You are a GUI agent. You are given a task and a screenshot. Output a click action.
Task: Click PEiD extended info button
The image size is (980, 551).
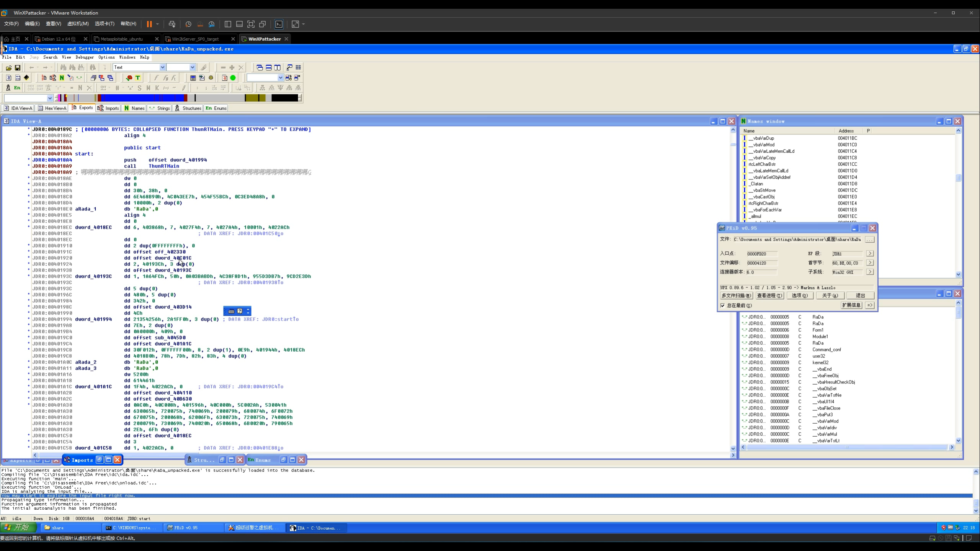coord(851,305)
